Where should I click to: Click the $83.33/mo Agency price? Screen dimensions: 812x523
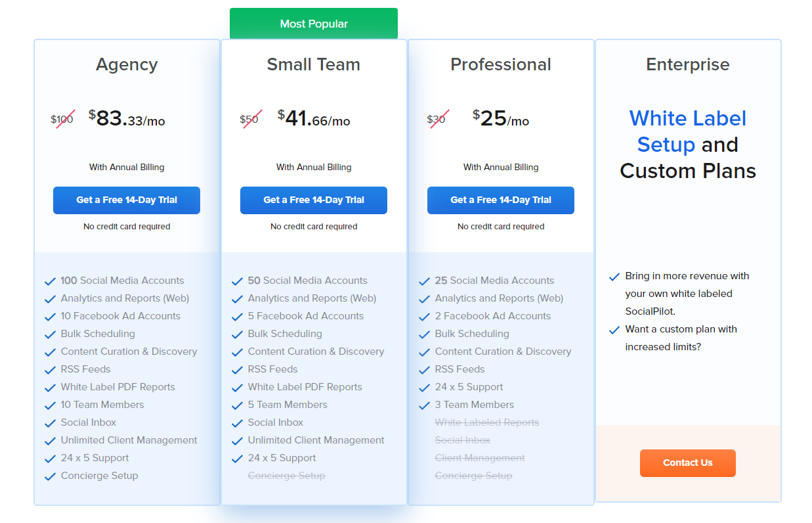pos(127,119)
